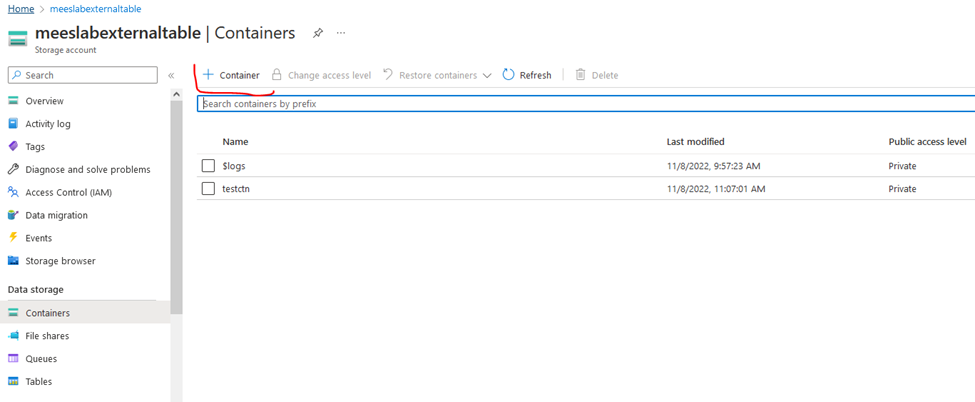
Task: Click the 11/8/2022, 9:57:23 AM cell
Action: point(714,166)
